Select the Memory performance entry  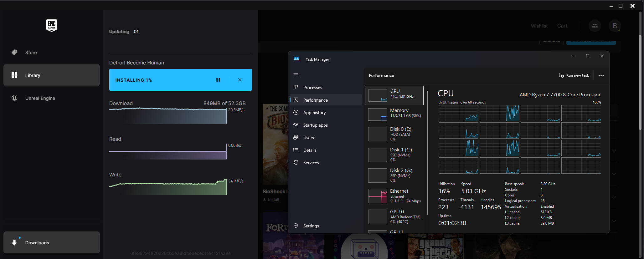click(x=394, y=114)
